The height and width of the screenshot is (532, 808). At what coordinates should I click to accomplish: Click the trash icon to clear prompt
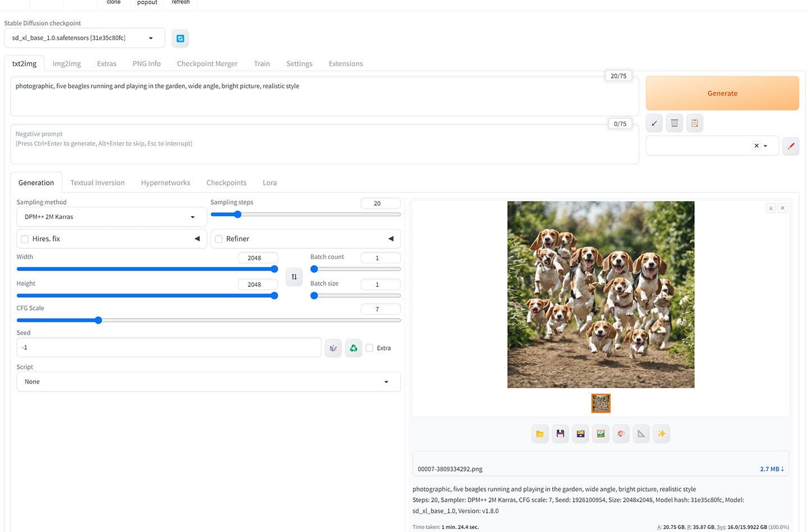pyautogui.click(x=674, y=123)
